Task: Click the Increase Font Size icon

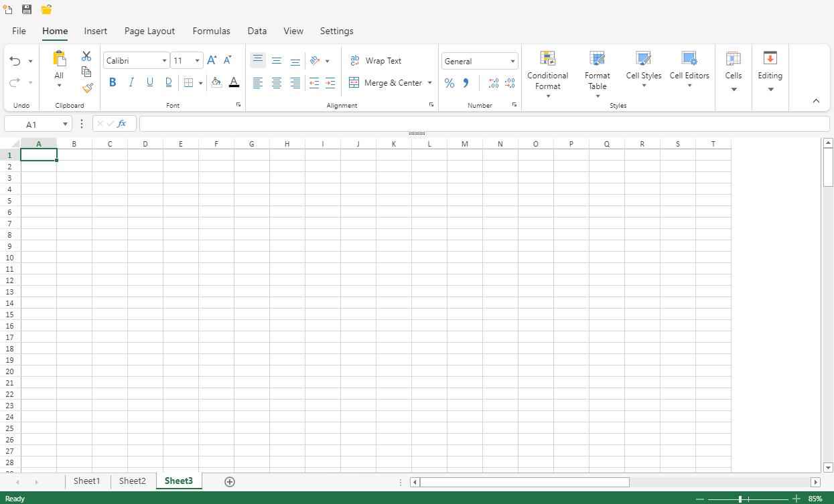Action: point(212,60)
